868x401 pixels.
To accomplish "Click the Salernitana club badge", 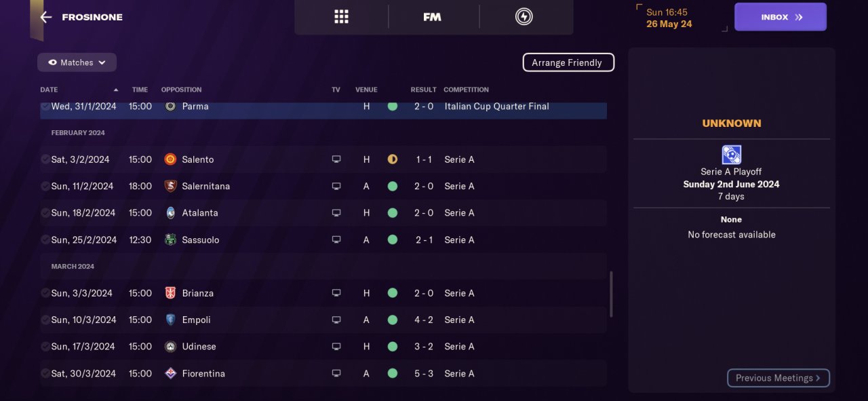I will (x=170, y=186).
